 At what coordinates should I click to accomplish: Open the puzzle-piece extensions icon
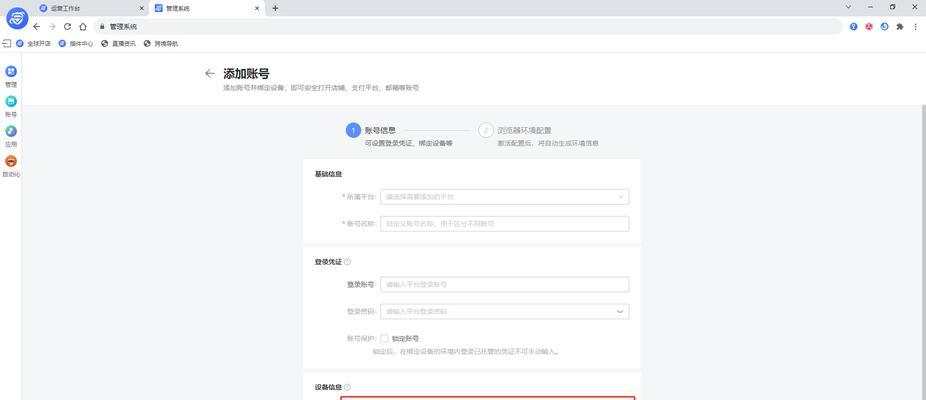point(899,27)
